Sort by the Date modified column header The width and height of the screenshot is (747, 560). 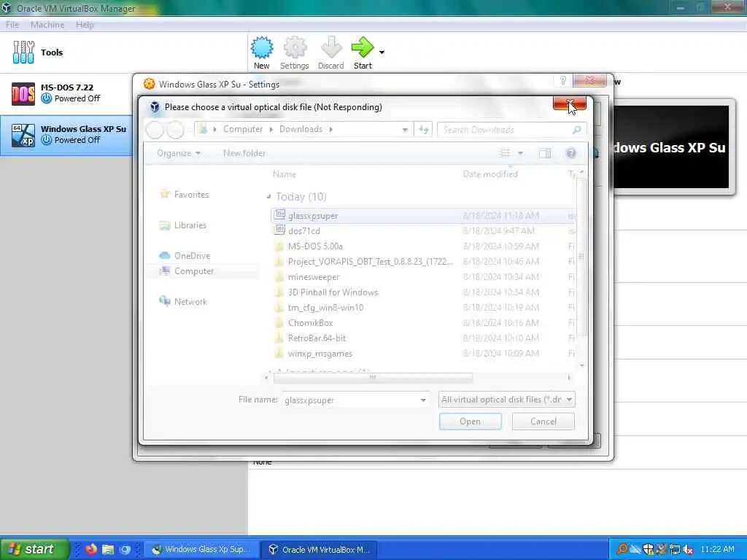[x=490, y=174]
